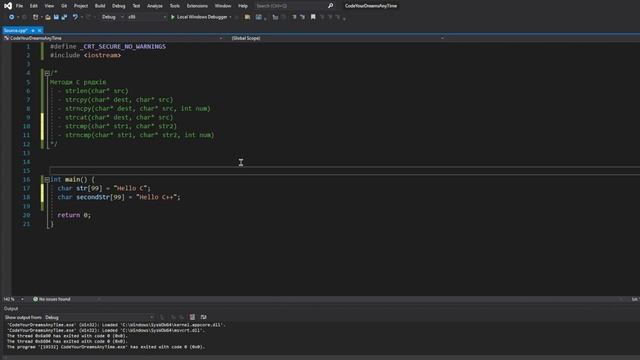The width and height of the screenshot is (640, 360).
Task: Click the strlen(char* src) comment line
Action: tap(96, 91)
